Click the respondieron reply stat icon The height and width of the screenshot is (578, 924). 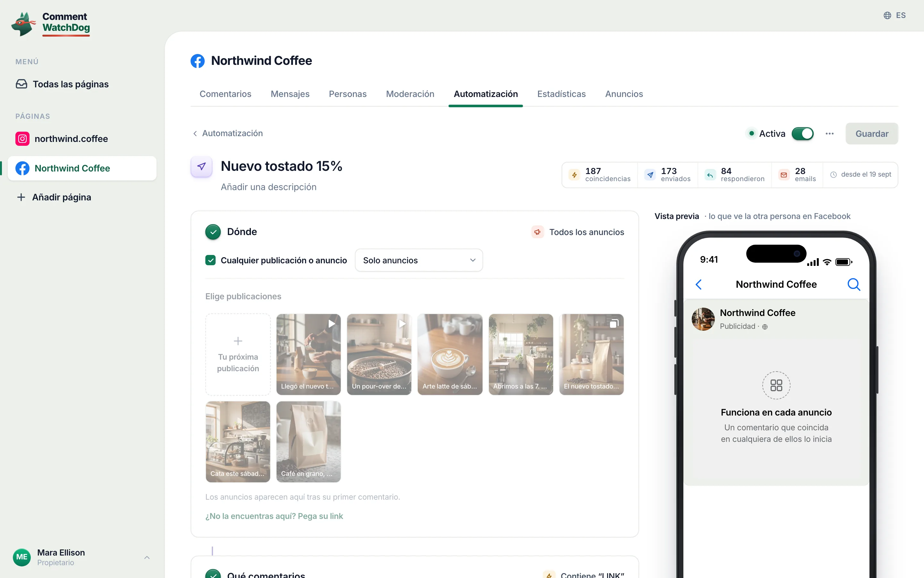(x=710, y=175)
